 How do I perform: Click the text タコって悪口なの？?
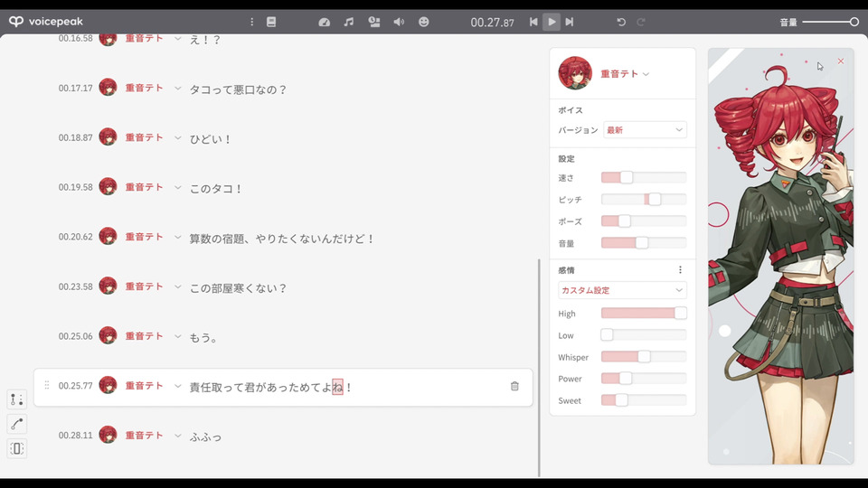point(238,89)
